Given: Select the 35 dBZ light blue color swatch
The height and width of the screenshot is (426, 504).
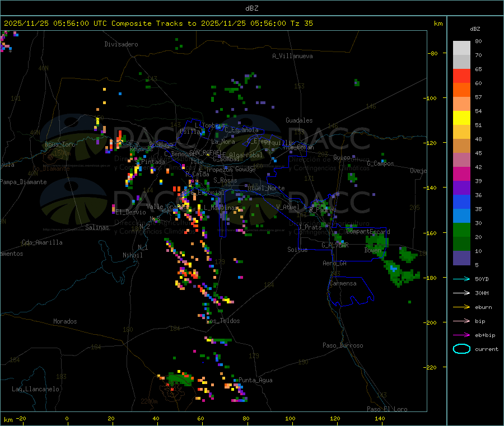Looking at the screenshot, I should point(461,216).
